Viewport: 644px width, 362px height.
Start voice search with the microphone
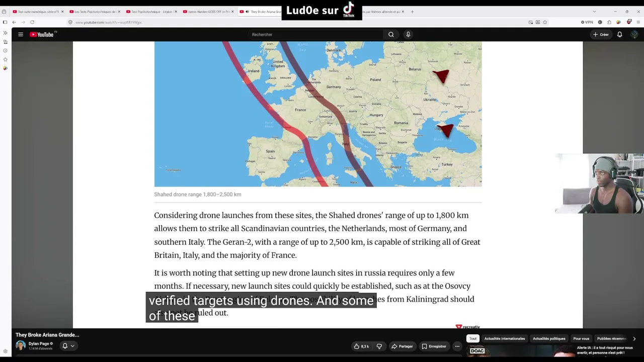click(x=408, y=34)
